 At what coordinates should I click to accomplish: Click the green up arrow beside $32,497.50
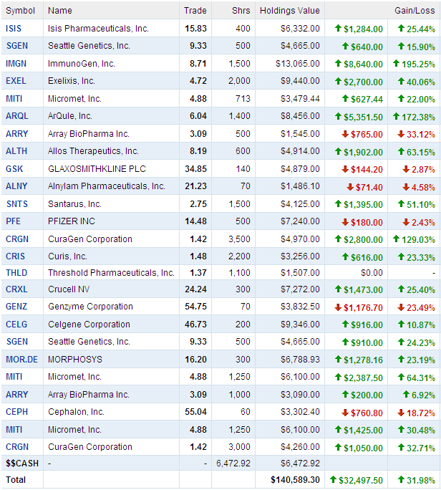[333, 479]
